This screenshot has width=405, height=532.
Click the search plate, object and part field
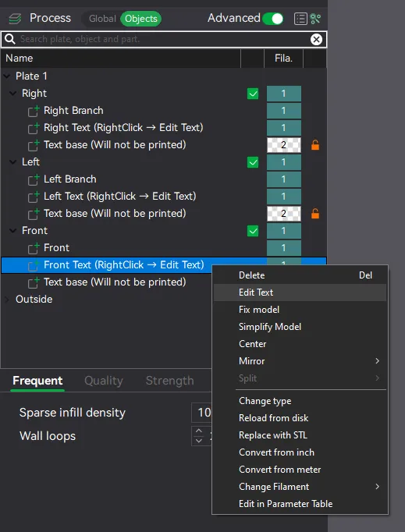164,39
